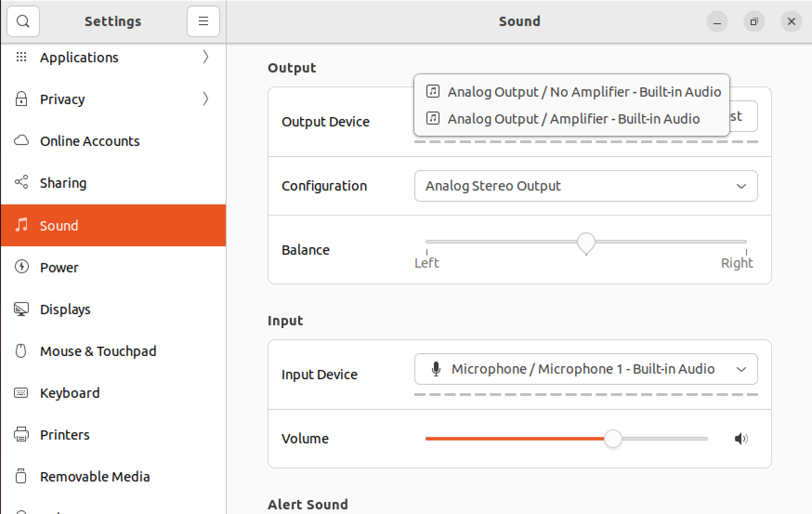Open Removable Media settings

(x=113, y=476)
